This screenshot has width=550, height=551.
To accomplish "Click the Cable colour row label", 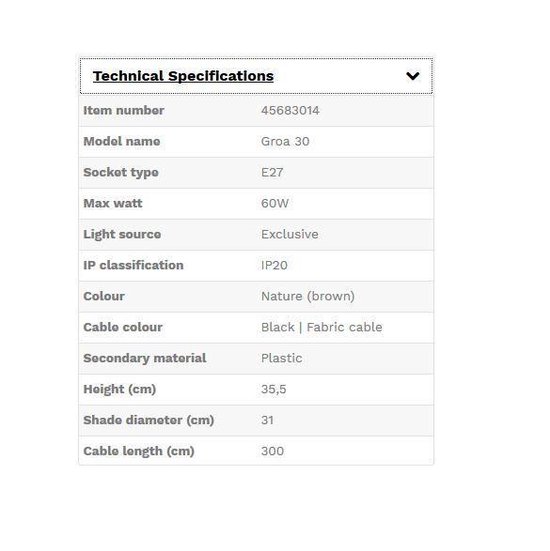I will 123,327.
